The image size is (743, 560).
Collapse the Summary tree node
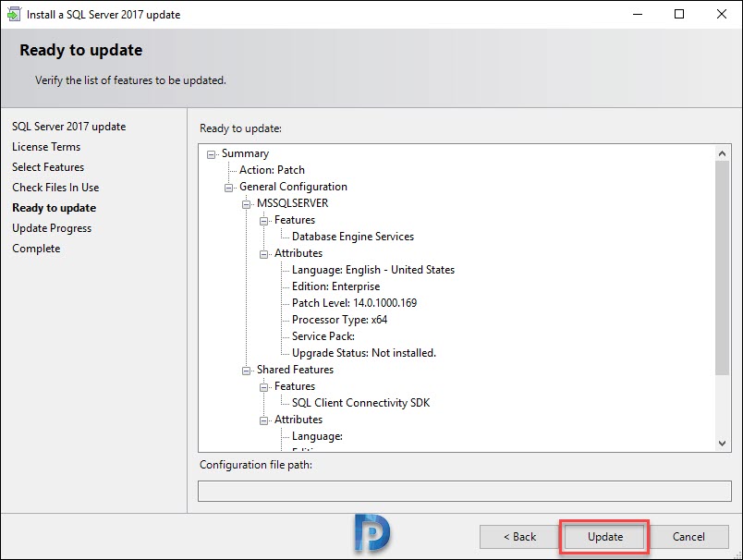(211, 154)
